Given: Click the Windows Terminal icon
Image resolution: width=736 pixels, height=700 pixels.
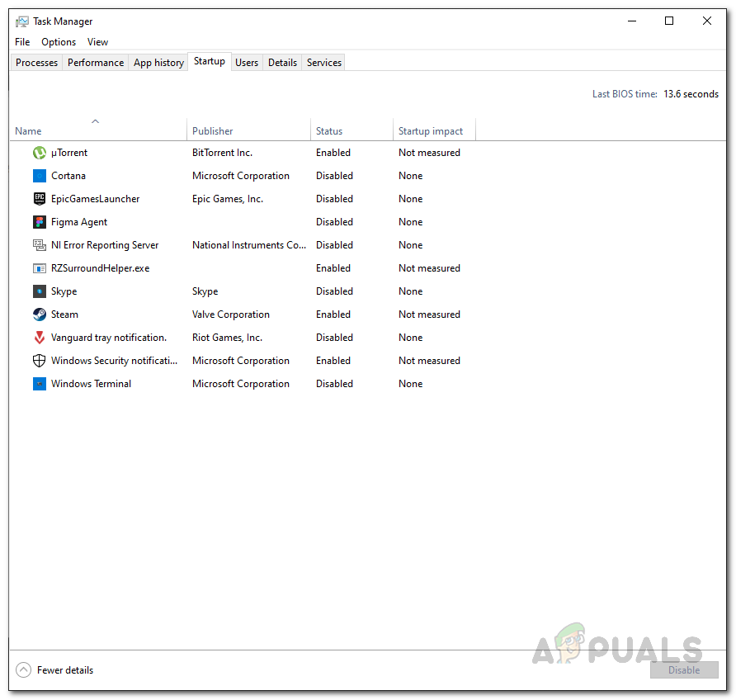Looking at the screenshot, I should pyautogui.click(x=40, y=384).
